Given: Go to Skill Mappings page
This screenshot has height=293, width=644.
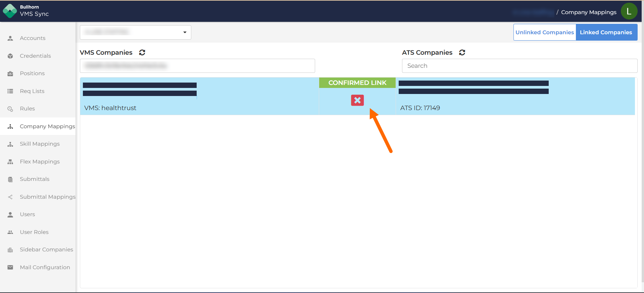Looking at the screenshot, I should [40, 144].
